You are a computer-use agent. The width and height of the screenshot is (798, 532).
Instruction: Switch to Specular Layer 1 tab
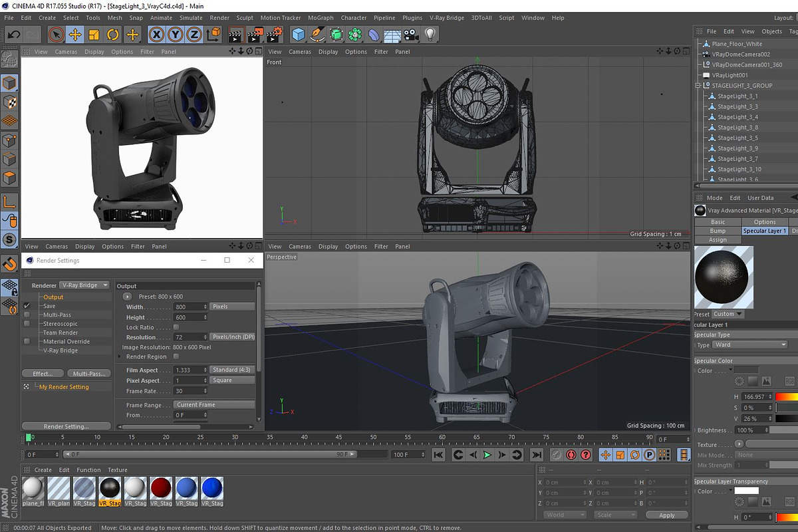(765, 231)
